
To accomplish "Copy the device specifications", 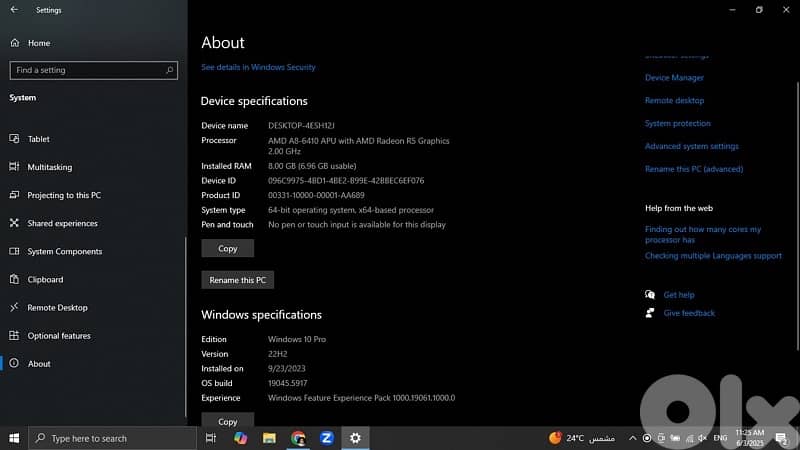I will pos(227,248).
